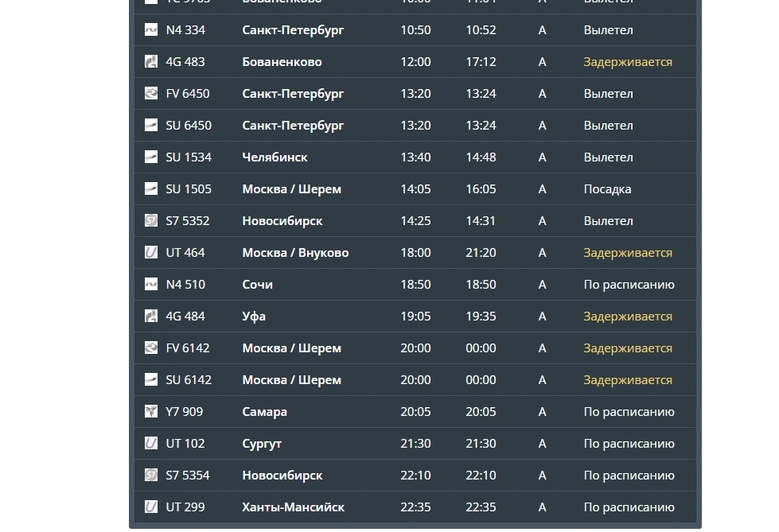The width and height of the screenshot is (779, 532).
Task: Select the Сочи flight N4 510 row
Action: point(415,284)
